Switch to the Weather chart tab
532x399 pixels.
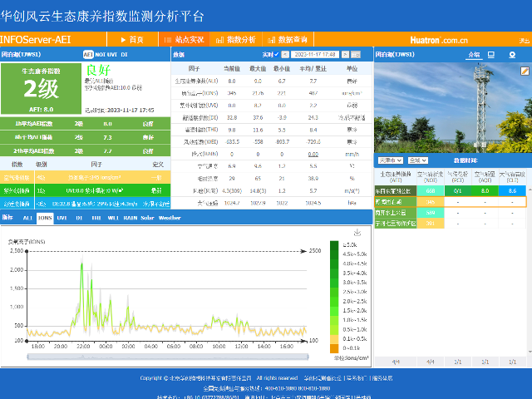pos(170,218)
